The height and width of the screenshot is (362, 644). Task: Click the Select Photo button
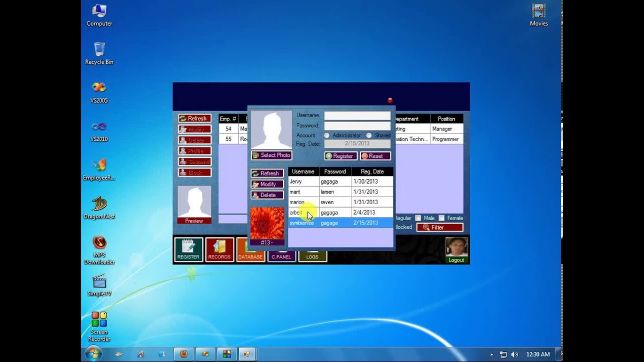272,155
